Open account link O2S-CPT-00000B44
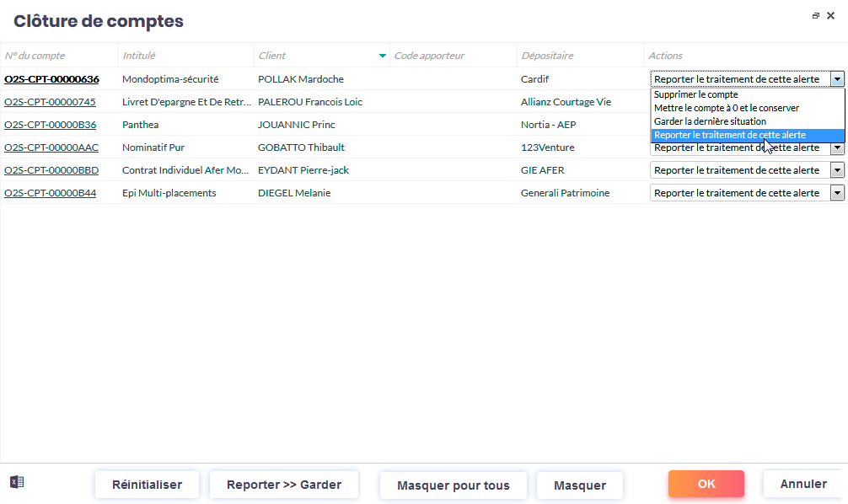 [x=50, y=193]
